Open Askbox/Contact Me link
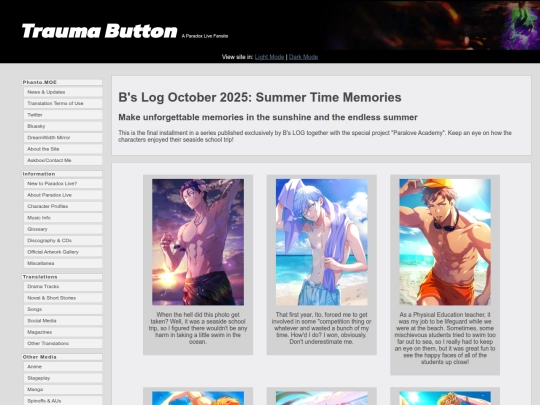The height and width of the screenshot is (405, 540). [x=63, y=160]
